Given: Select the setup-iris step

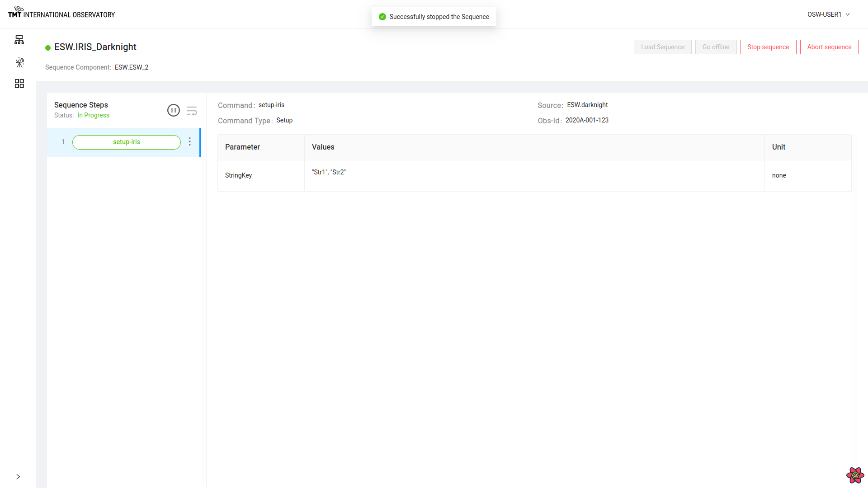Looking at the screenshot, I should pyautogui.click(x=127, y=142).
